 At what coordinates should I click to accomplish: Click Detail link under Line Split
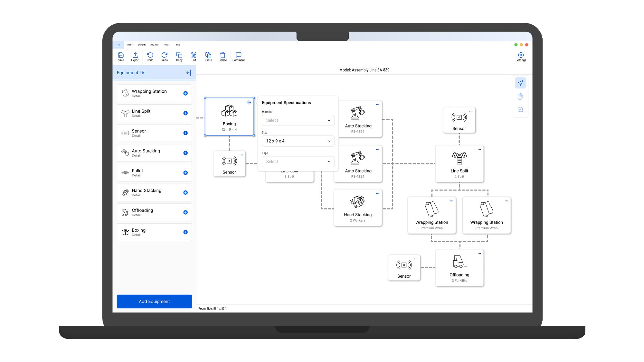[136, 116]
